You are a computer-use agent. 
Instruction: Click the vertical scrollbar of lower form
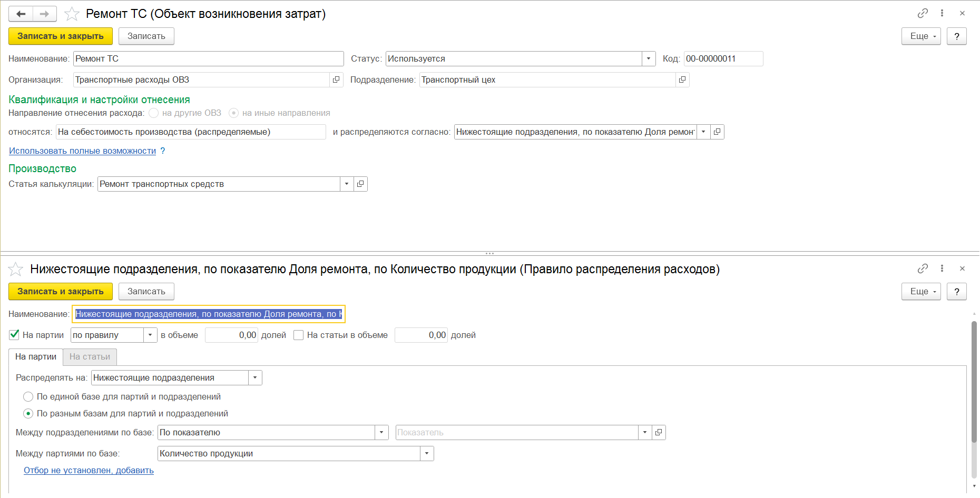coord(974,382)
